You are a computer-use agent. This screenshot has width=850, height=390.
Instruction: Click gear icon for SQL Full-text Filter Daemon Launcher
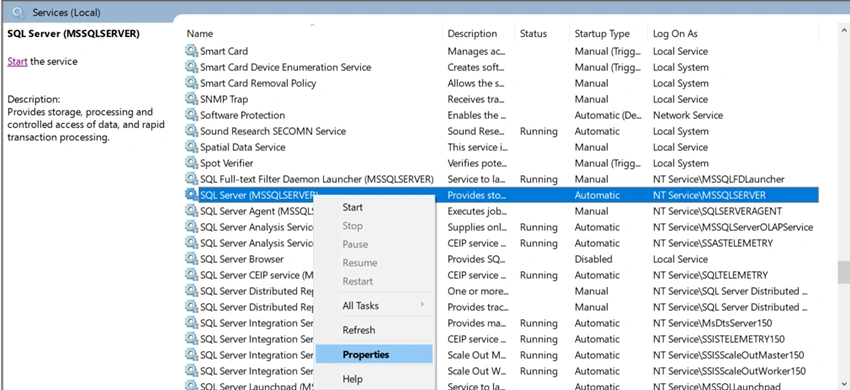pos(191,179)
